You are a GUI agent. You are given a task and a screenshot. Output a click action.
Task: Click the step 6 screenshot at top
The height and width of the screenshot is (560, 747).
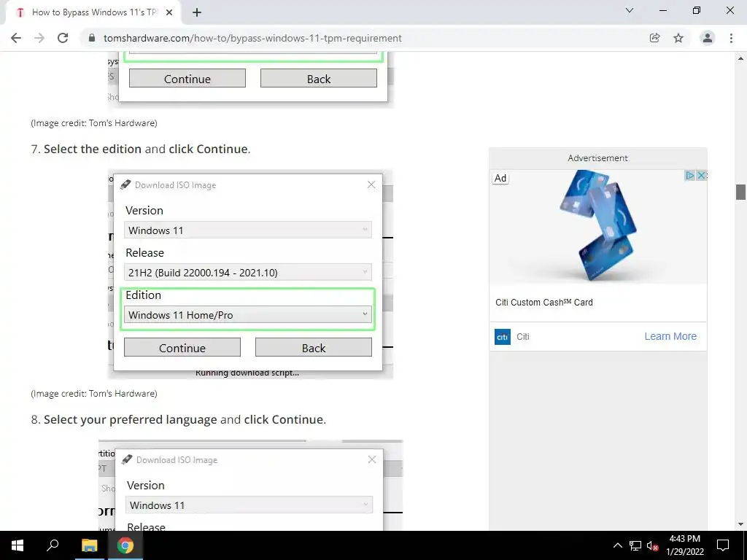(x=251, y=79)
